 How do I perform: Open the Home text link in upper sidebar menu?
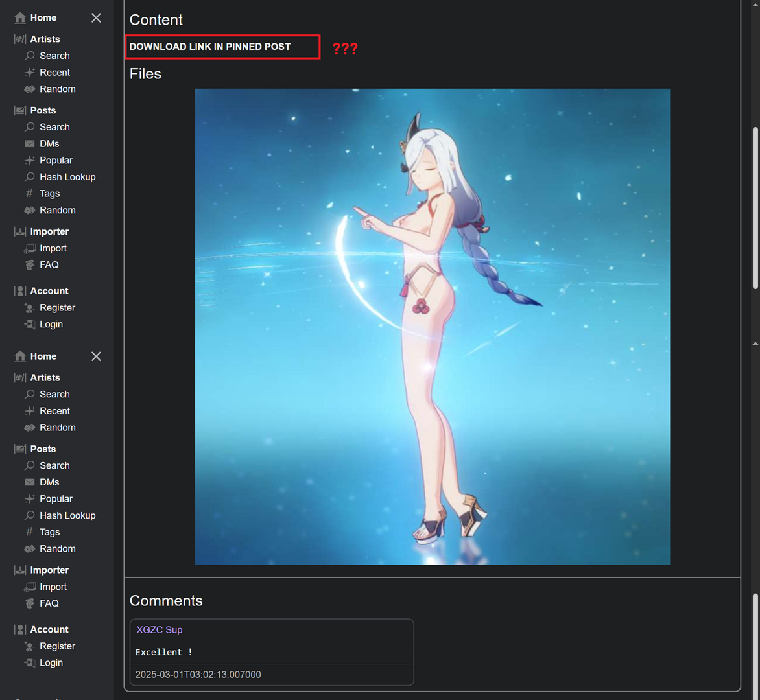point(43,18)
